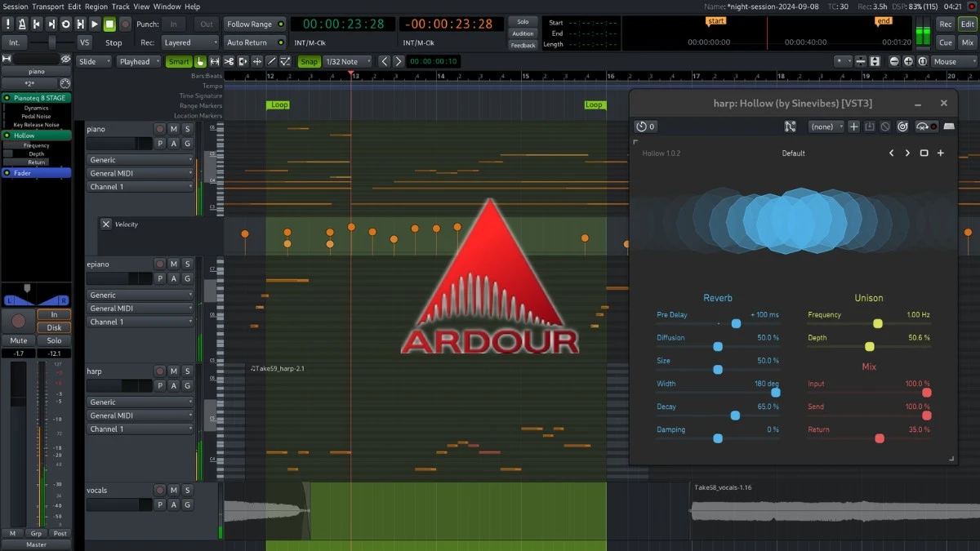The image size is (980, 551).
Task: Enable Smart editing mode
Action: (x=179, y=61)
